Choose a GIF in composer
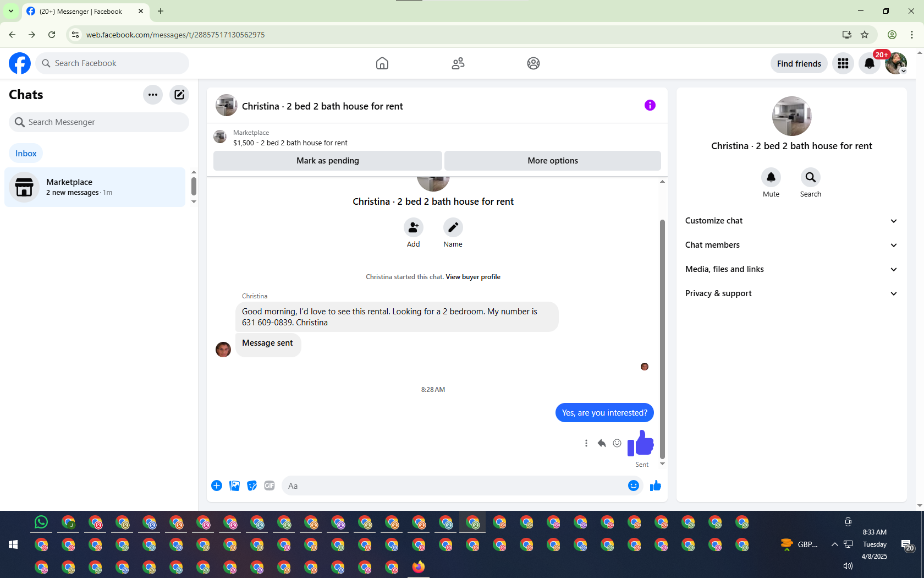This screenshot has height=578, width=924. (x=269, y=486)
